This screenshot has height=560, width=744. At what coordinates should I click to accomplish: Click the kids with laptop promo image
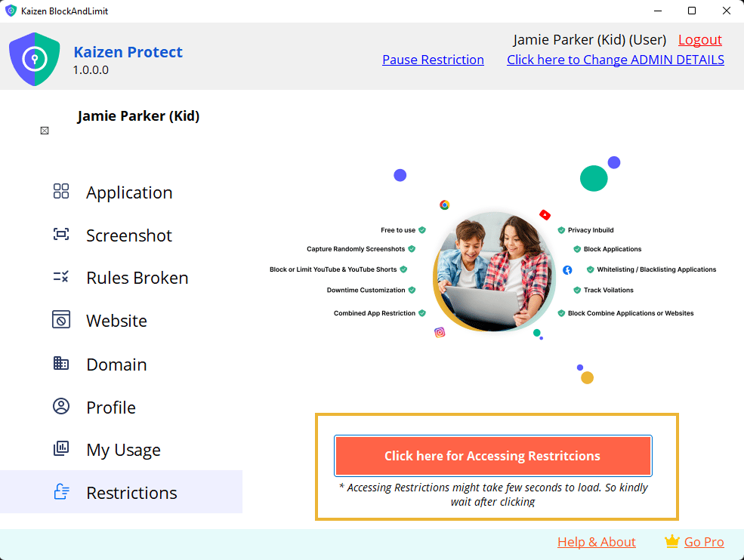coord(493,272)
